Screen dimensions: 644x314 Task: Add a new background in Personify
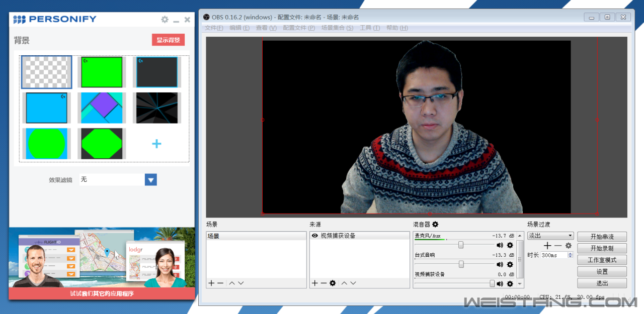point(156,144)
